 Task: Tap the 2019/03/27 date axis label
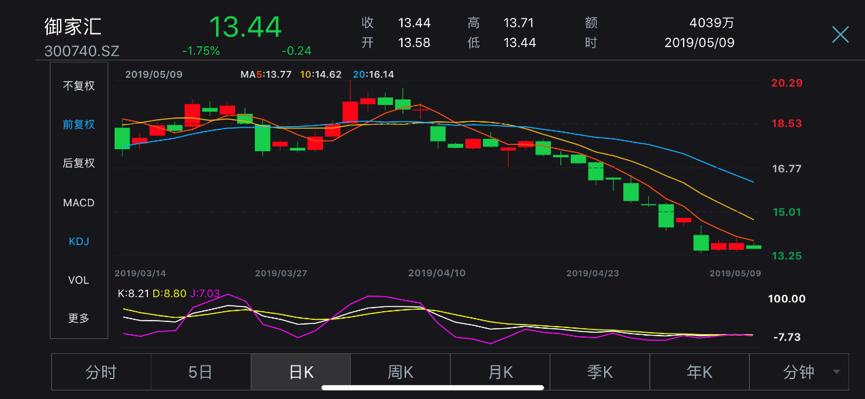point(281,273)
